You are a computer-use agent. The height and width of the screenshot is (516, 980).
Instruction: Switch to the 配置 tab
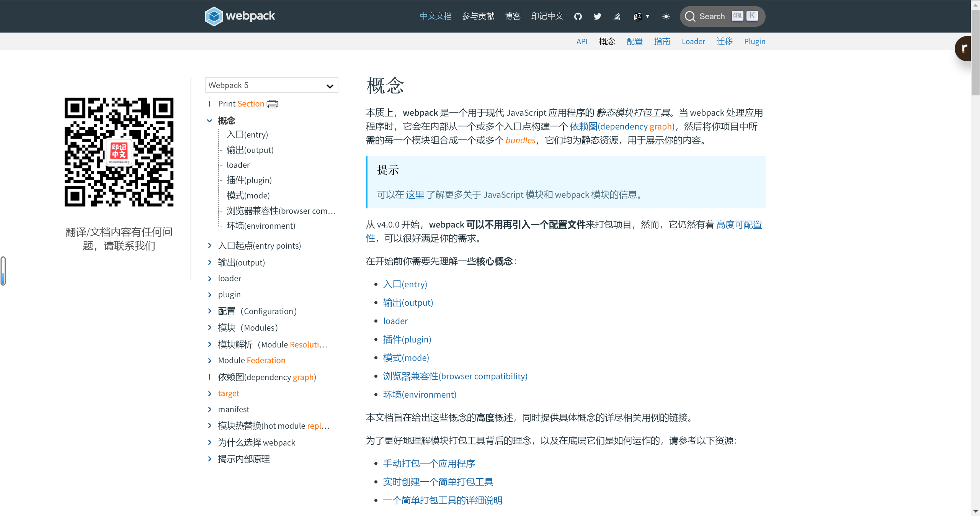pyautogui.click(x=634, y=41)
